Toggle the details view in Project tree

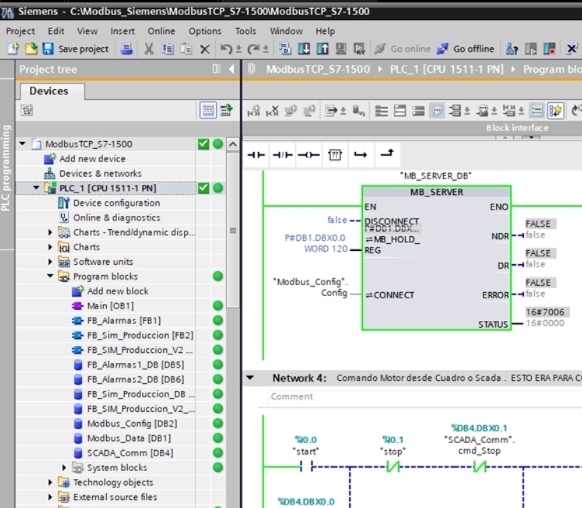[208, 110]
